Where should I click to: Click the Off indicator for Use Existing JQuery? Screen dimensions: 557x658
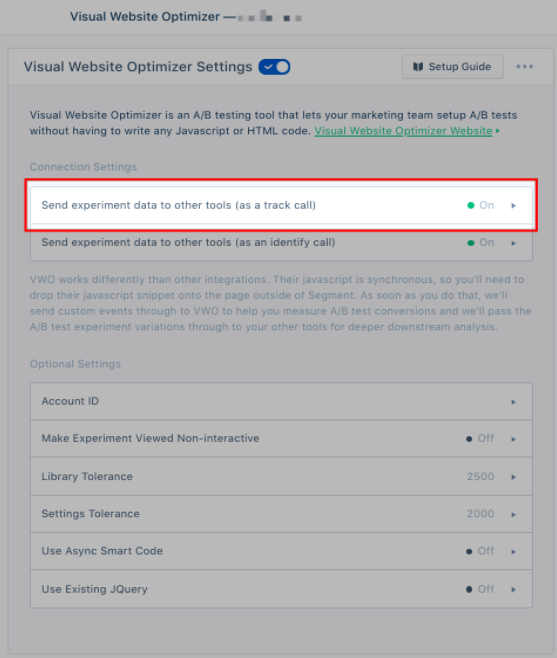coord(480,589)
